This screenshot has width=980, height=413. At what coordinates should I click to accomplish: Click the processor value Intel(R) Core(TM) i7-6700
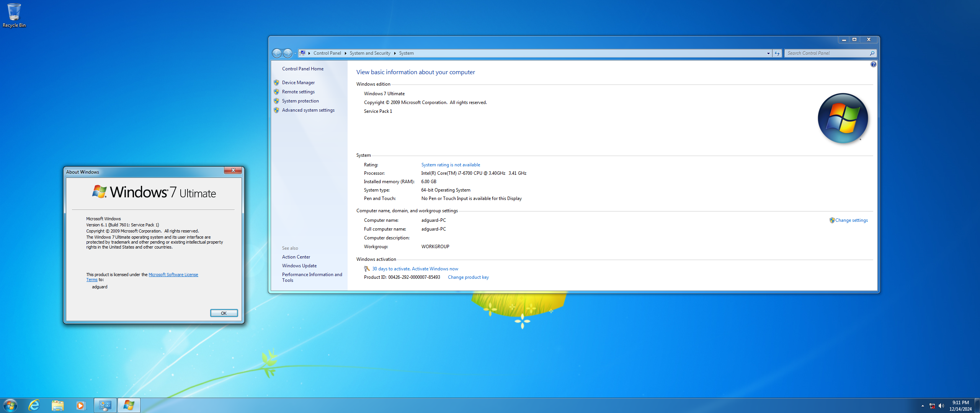474,173
